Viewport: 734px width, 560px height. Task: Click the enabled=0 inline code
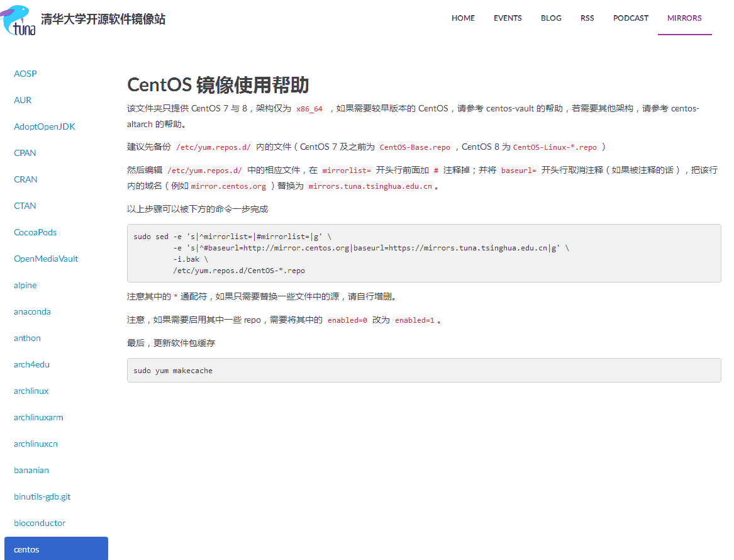click(x=347, y=320)
